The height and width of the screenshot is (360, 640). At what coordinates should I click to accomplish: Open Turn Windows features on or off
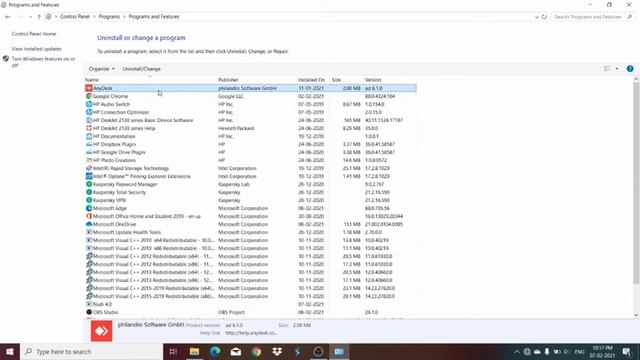(43, 62)
